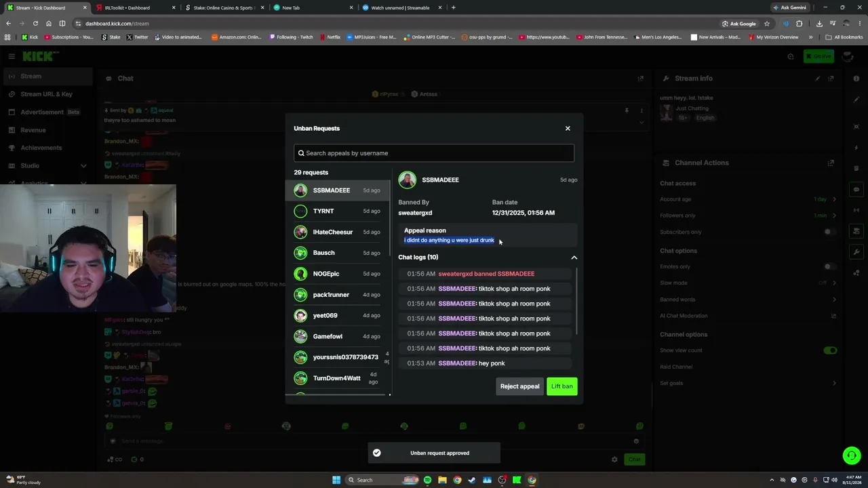Switch to Watch unnamed Streamable tab
Image resolution: width=868 pixels, height=488 pixels.
[x=400, y=7]
